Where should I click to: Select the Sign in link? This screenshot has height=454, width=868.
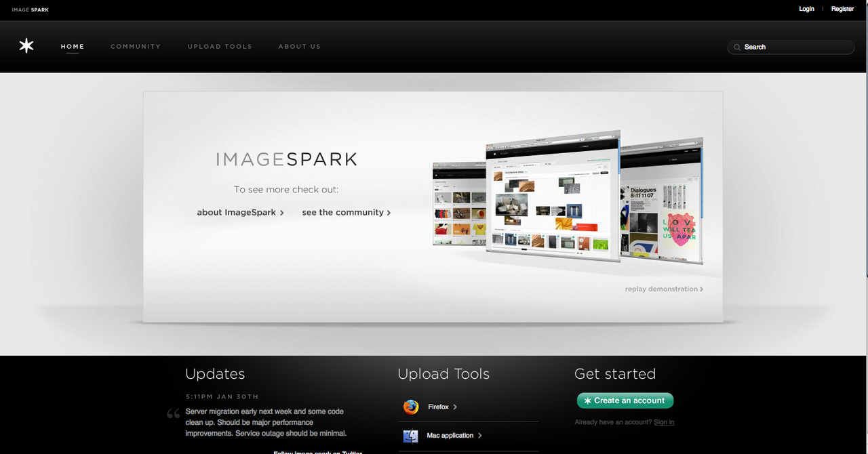tap(663, 421)
